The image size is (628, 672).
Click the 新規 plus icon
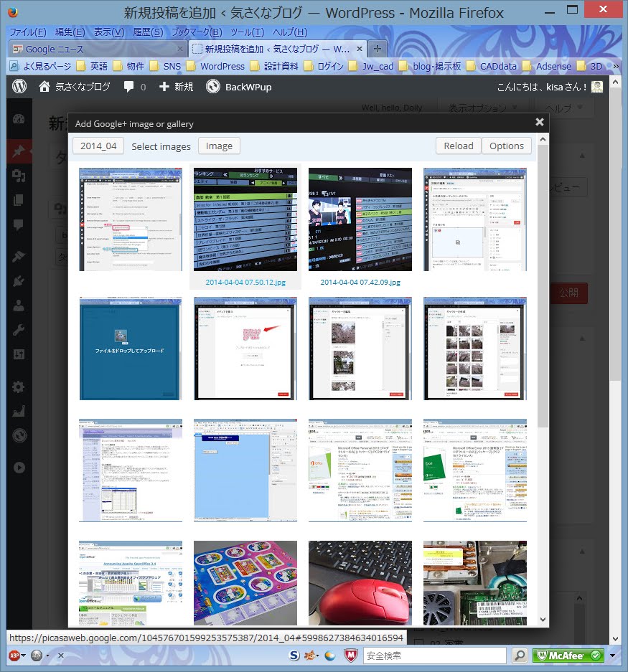point(164,87)
